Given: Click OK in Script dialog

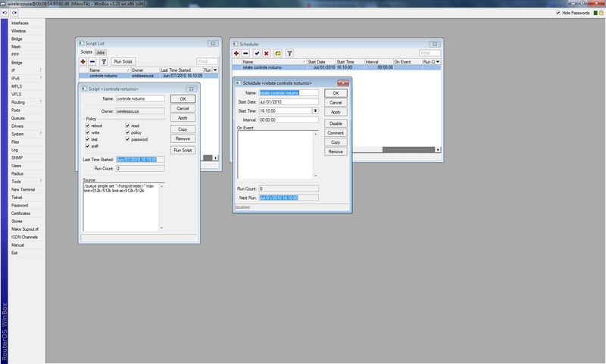Looking at the screenshot, I should pyautogui.click(x=183, y=99).
